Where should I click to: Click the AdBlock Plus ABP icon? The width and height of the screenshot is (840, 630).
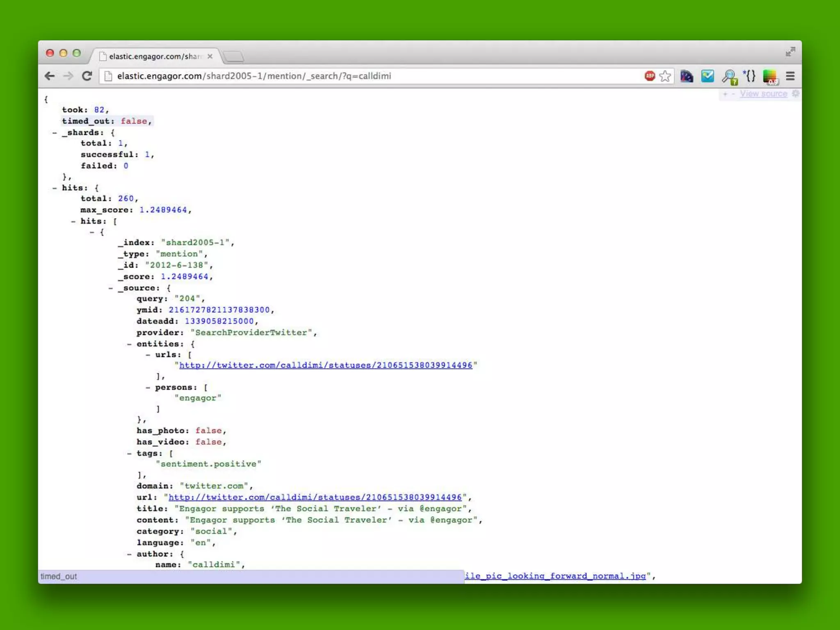(650, 76)
